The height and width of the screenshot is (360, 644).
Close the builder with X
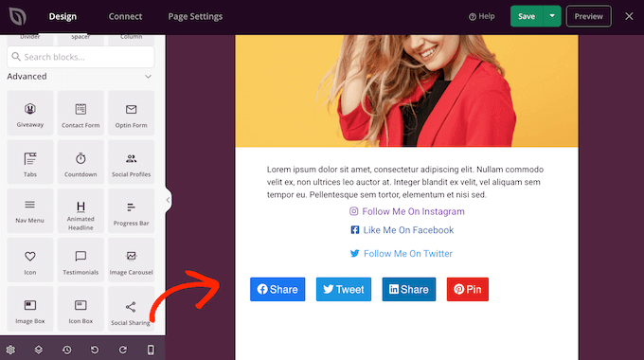click(629, 16)
